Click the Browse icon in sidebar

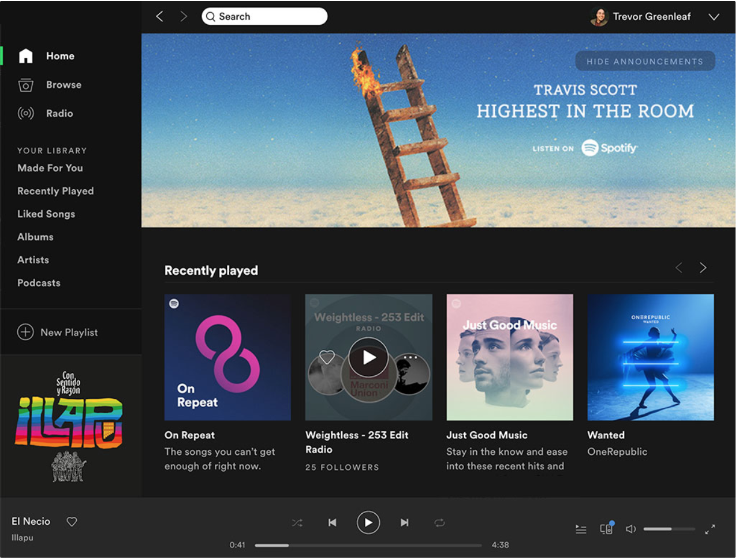click(x=25, y=85)
